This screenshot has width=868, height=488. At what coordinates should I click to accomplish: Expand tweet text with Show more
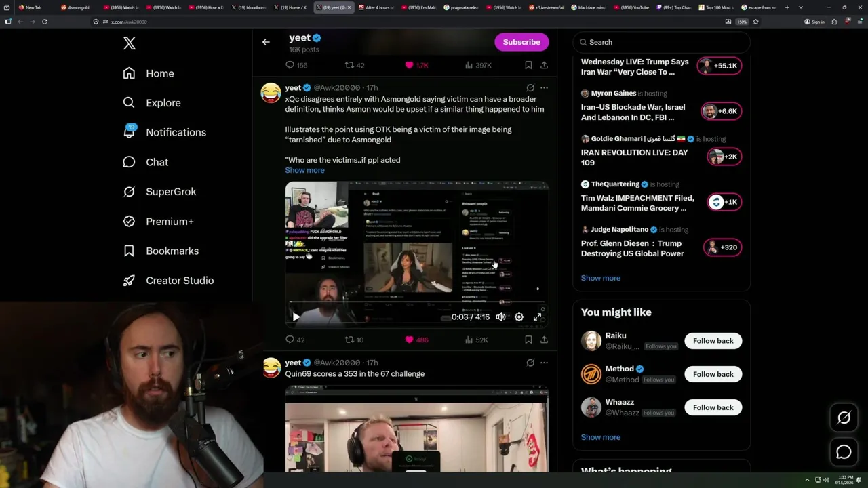[304, 170]
